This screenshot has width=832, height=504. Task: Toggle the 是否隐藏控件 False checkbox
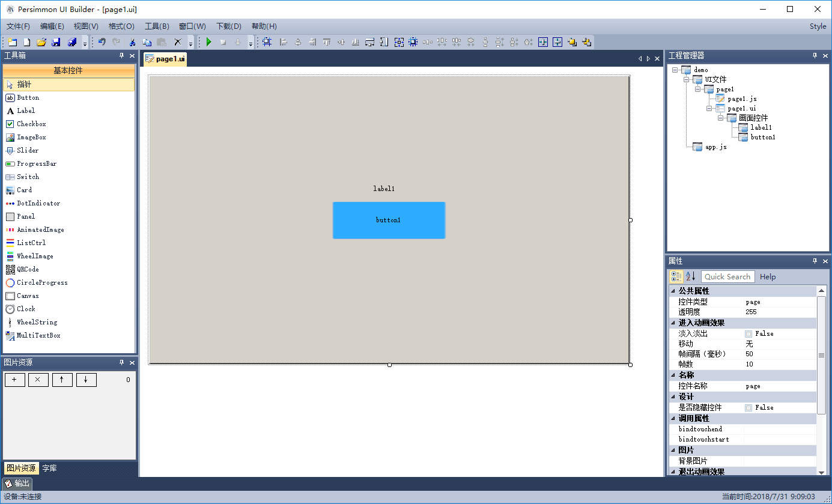click(748, 407)
